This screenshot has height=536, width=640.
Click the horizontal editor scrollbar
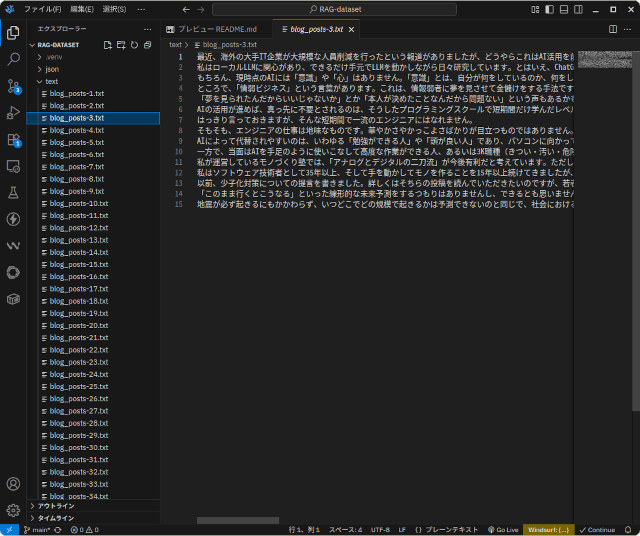coord(238,520)
